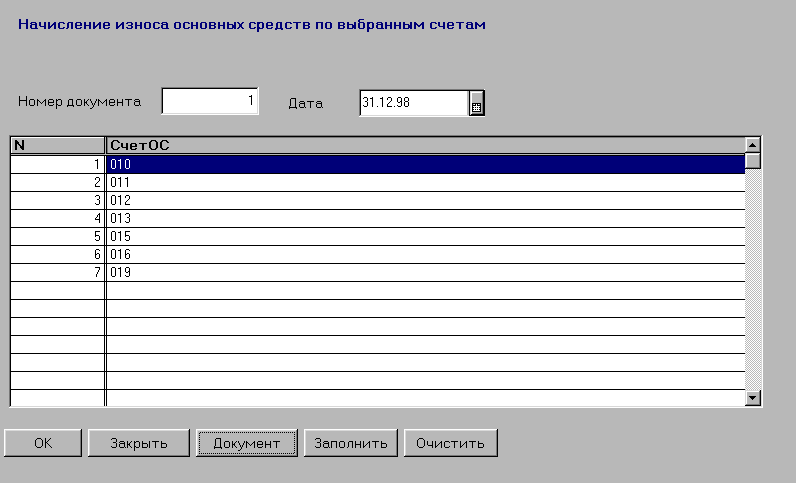Click the Дата field showing 31.12.98
Viewport: 796px width, 483px height.
[x=414, y=103]
